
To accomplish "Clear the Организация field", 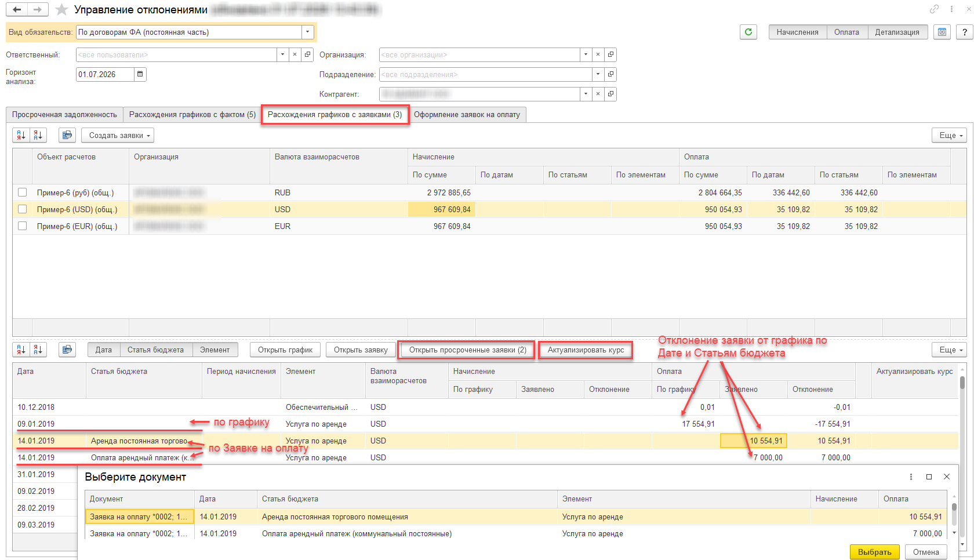I will click(598, 54).
